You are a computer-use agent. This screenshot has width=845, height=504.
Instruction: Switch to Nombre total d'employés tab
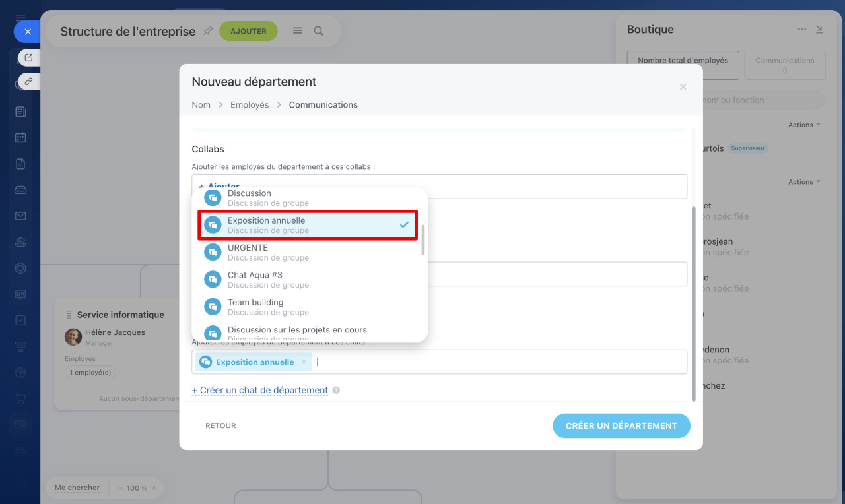(x=683, y=65)
